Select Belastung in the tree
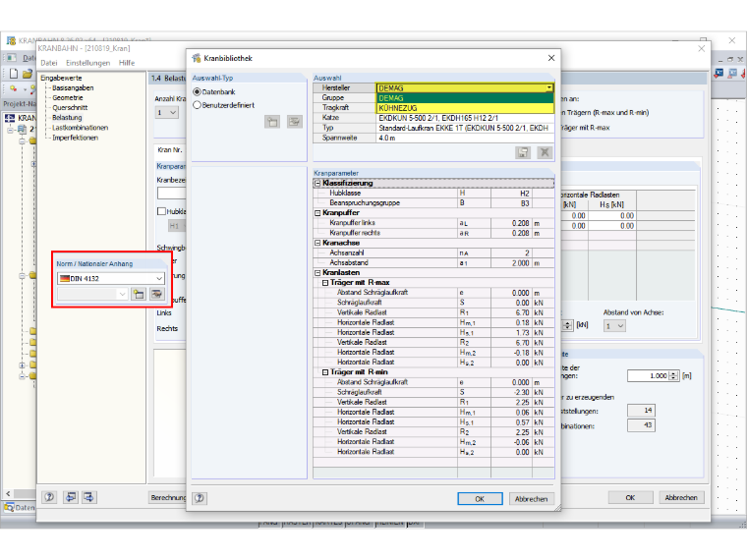 coord(67,118)
